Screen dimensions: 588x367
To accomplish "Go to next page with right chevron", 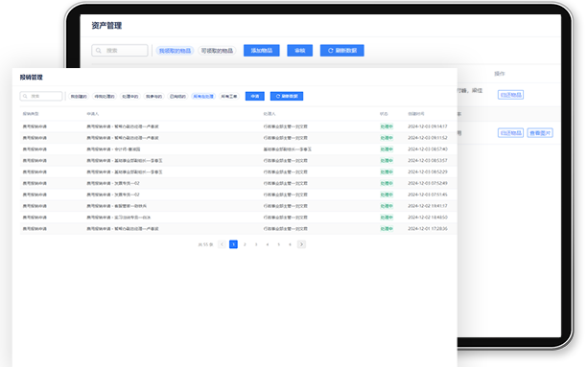I will (301, 244).
